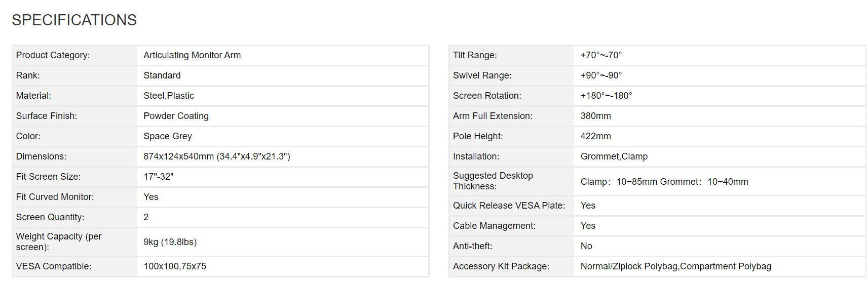Click the Fit Curved Monitor label
This screenshot has width=868, height=282.
(x=55, y=197)
